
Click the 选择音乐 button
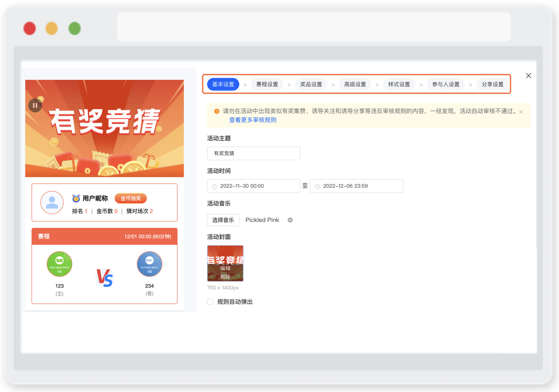click(223, 220)
